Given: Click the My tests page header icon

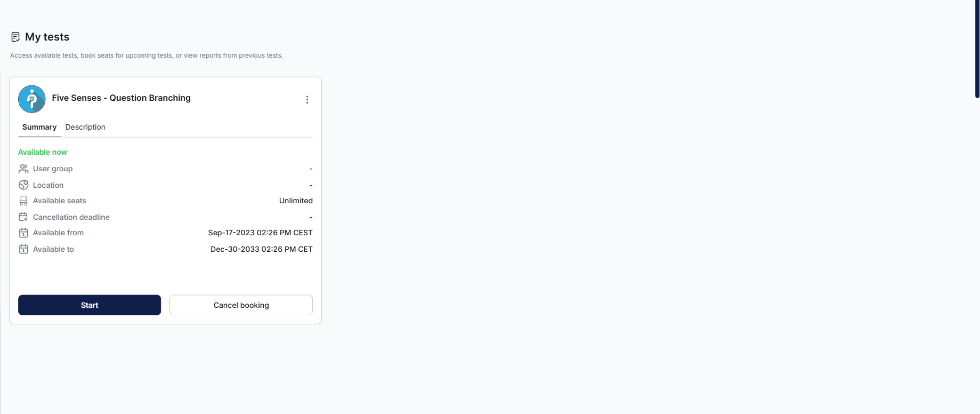Looking at the screenshot, I should click(x=15, y=37).
